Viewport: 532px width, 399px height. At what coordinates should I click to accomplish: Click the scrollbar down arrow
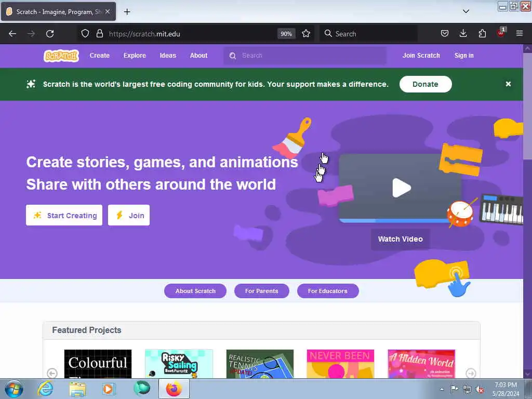(528, 374)
